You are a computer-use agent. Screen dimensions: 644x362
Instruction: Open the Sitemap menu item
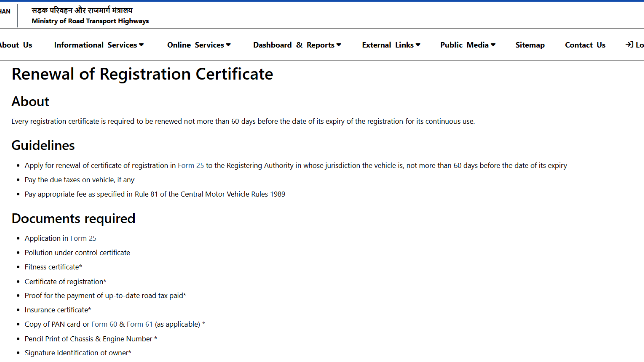pos(530,45)
